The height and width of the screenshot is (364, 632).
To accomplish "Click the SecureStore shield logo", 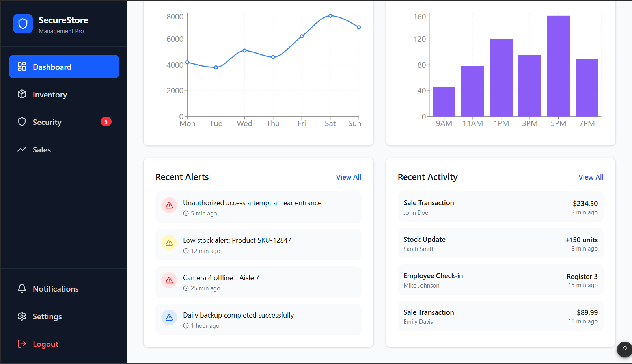I will 23,24.
